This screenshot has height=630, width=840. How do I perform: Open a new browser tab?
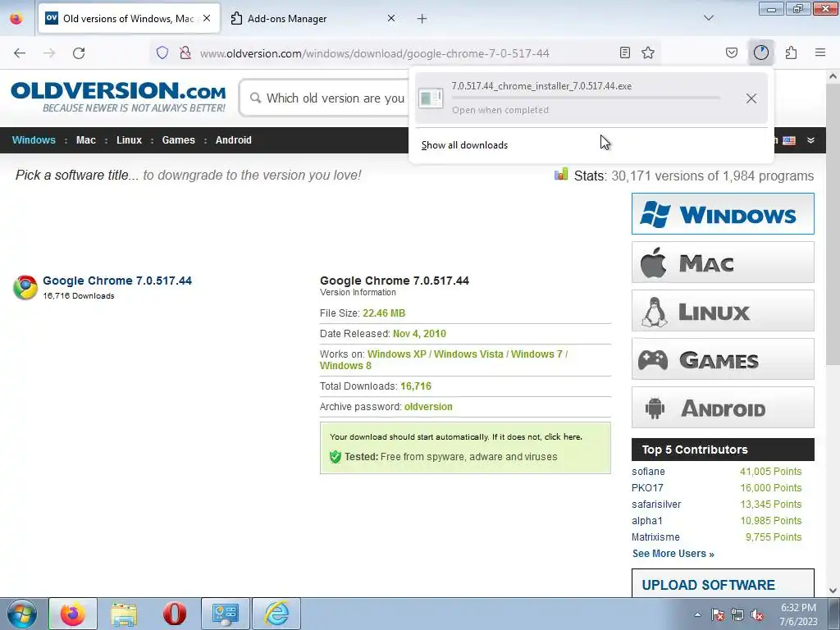tap(422, 19)
